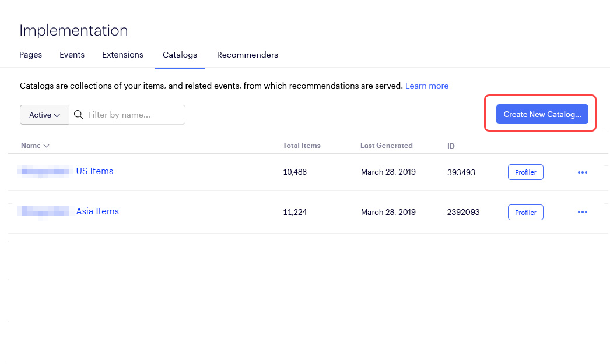
Task: Click the magnifier search icon
Action: [x=79, y=115]
